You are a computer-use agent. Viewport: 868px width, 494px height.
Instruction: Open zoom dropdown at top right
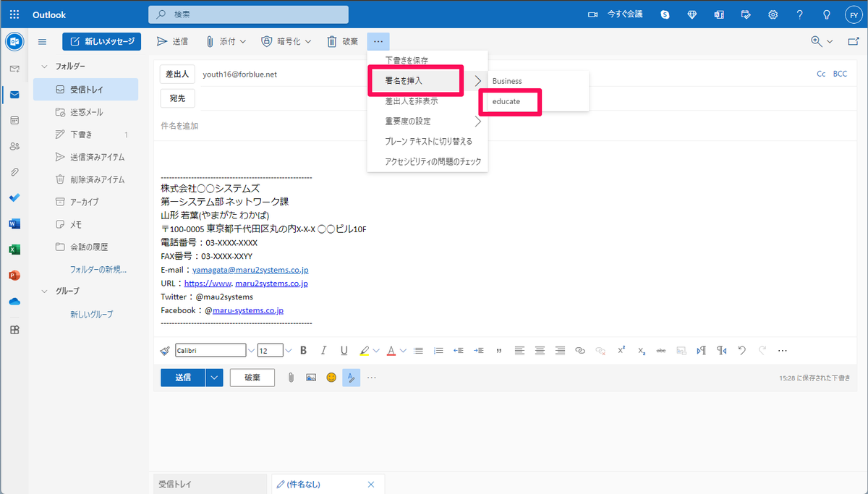[830, 42]
